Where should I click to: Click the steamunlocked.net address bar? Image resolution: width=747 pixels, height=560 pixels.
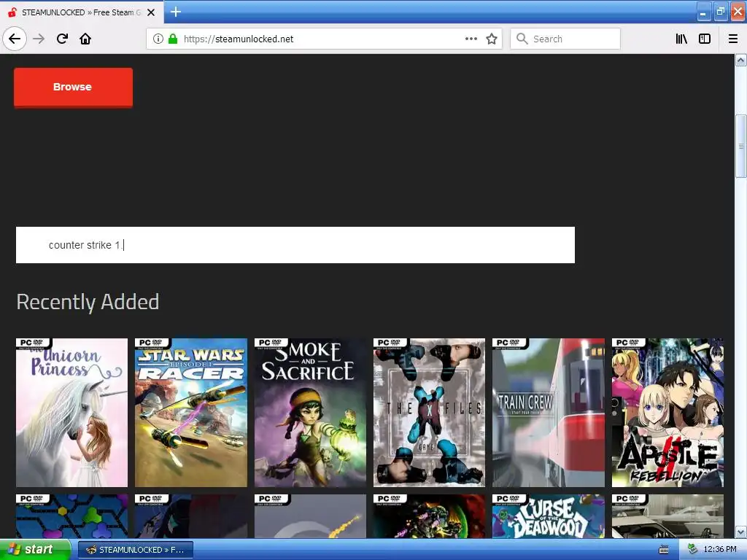pyautogui.click(x=324, y=39)
